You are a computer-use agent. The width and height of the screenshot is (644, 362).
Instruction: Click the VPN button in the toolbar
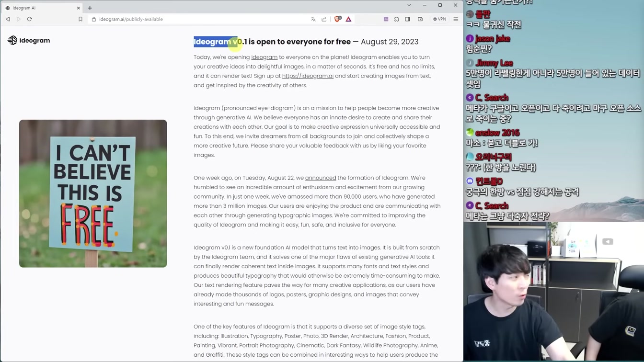point(439,19)
